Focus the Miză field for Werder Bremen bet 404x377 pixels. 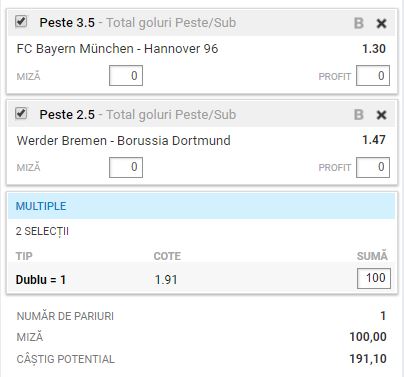pyautogui.click(x=126, y=167)
